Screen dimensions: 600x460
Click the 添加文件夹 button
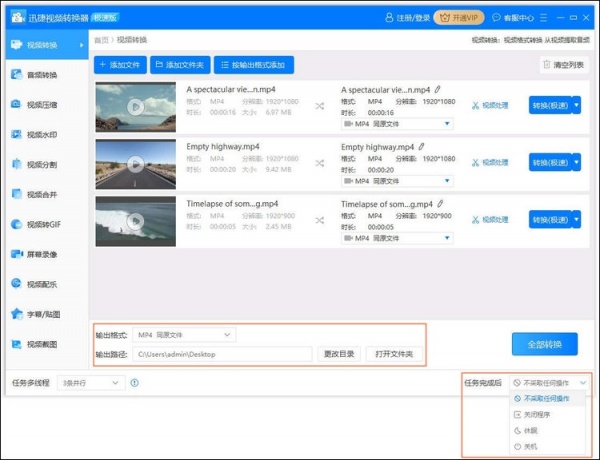coord(180,65)
